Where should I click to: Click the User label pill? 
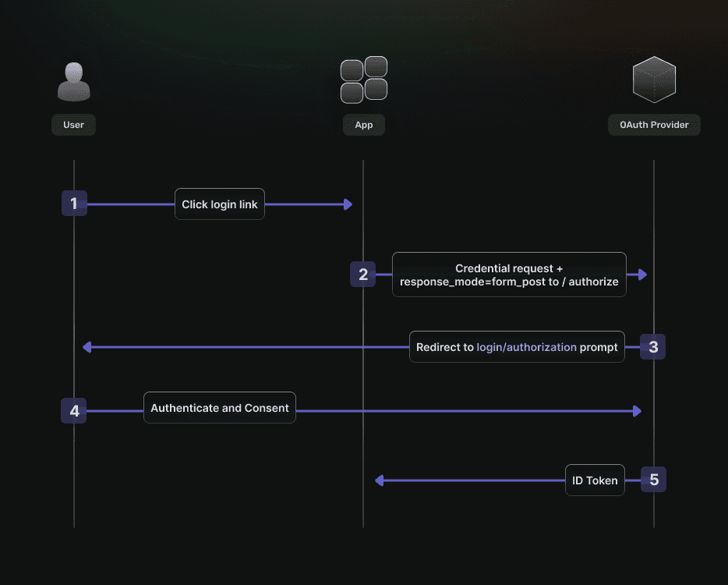pyautogui.click(x=73, y=125)
